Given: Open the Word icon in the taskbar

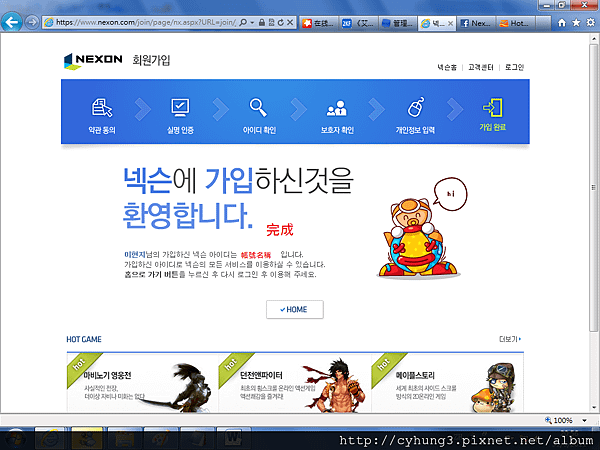Looking at the screenshot, I should click(233, 439).
